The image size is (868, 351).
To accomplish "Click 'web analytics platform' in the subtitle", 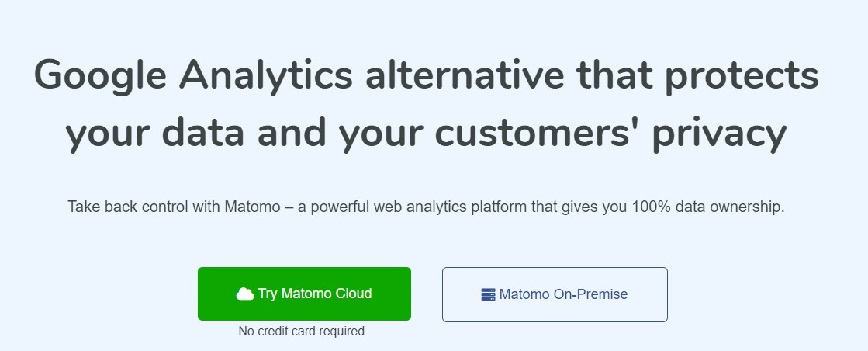I will tap(442, 208).
